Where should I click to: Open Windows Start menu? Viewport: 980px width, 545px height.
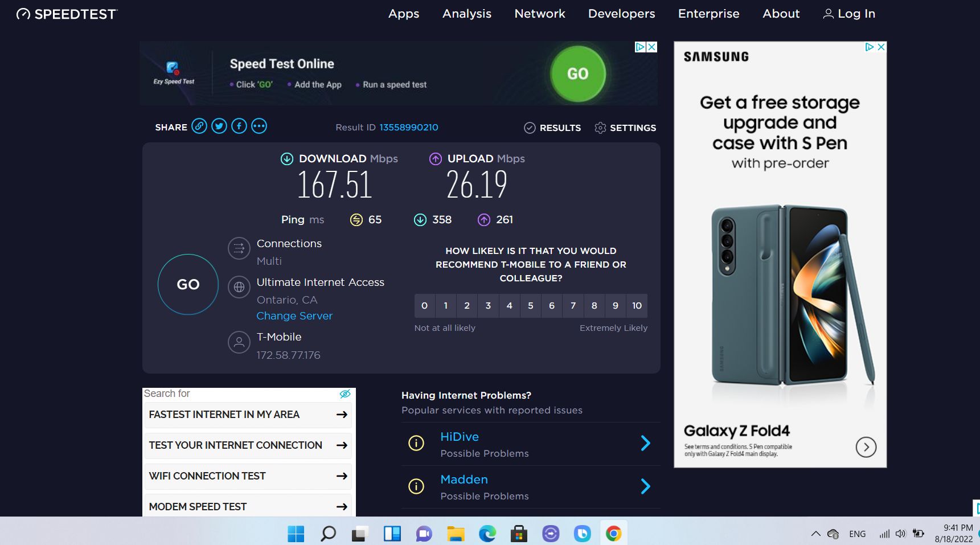coord(296,534)
